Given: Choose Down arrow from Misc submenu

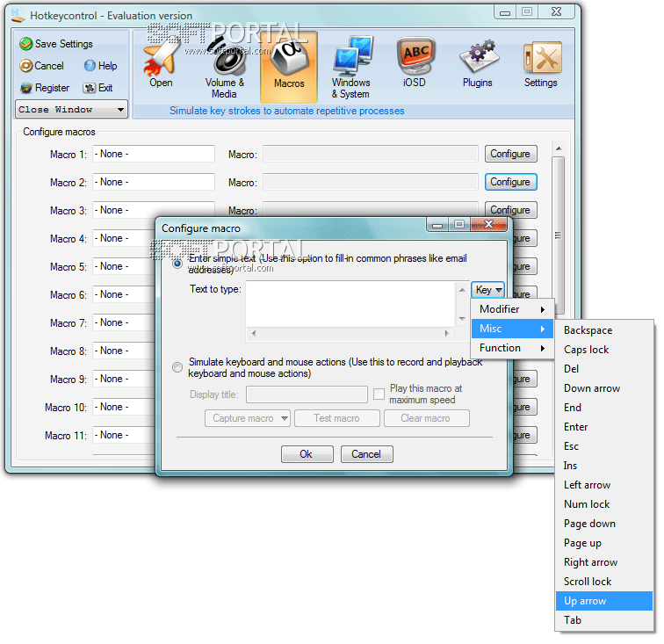Looking at the screenshot, I should (x=604, y=388).
